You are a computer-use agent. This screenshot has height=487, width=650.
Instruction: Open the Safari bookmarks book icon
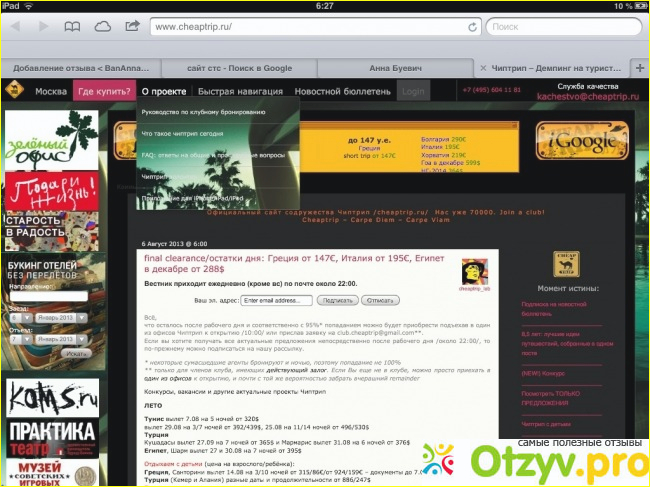pyautogui.click(x=72, y=27)
